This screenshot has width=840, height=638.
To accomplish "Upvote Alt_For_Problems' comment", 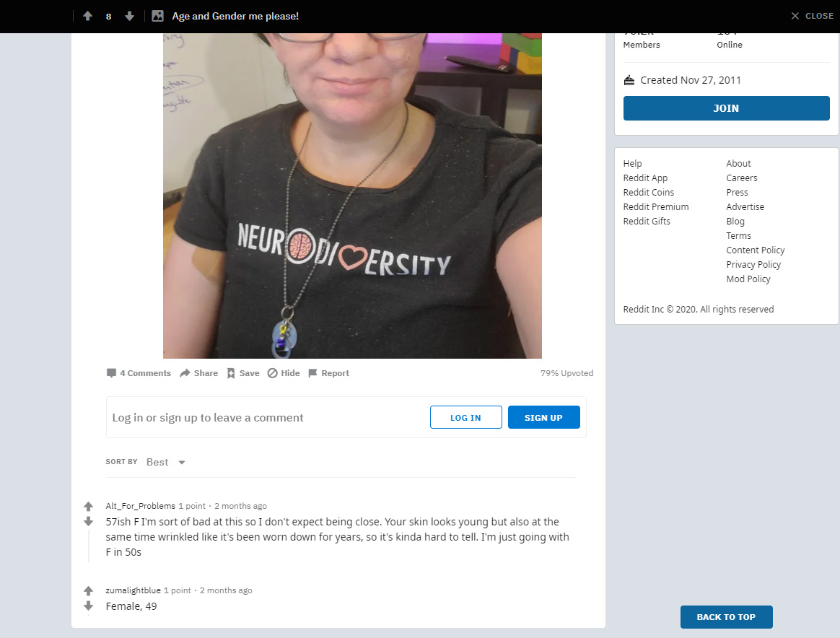I will (88, 506).
